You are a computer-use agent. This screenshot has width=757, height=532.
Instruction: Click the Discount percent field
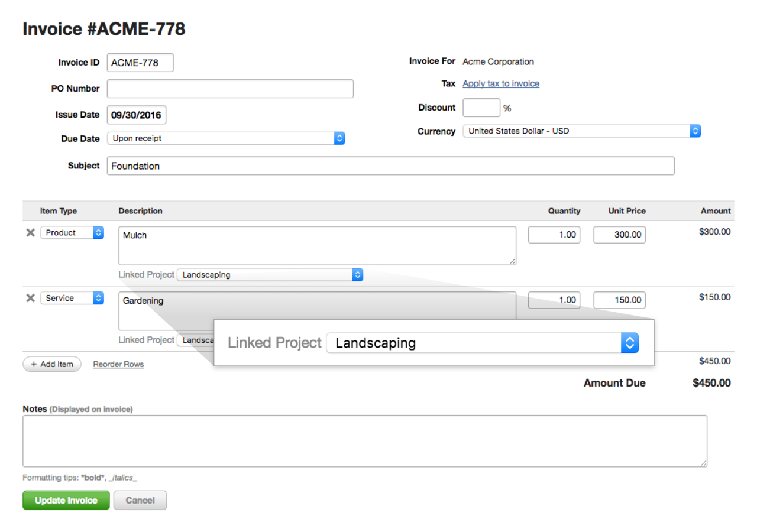(481, 108)
